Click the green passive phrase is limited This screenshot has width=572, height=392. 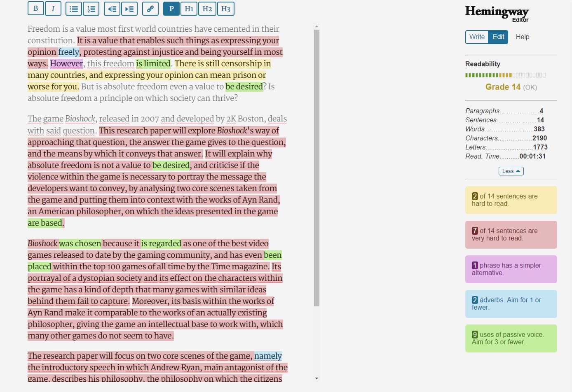(153, 63)
